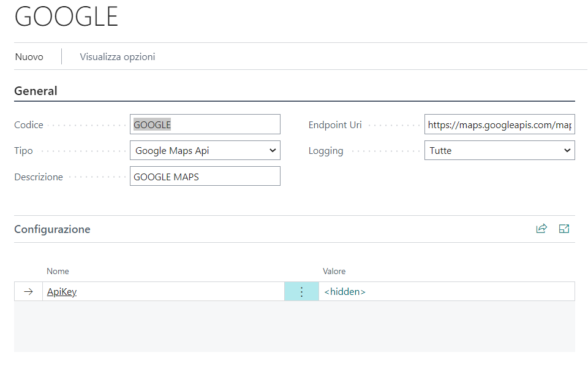The image size is (588, 382).
Task: Click the ApiKey link in Nome column
Action: [62, 292]
